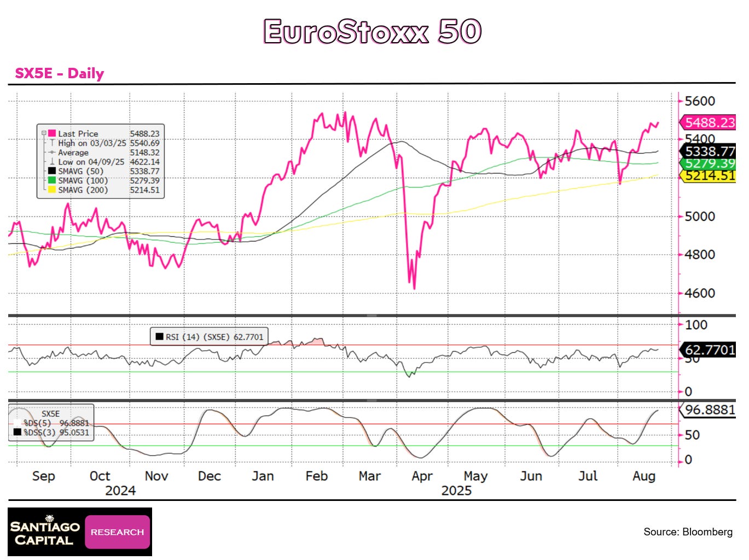Click the SX5E header in stochastic legend
Screen dimensions: 749x560
tap(51, 413)
